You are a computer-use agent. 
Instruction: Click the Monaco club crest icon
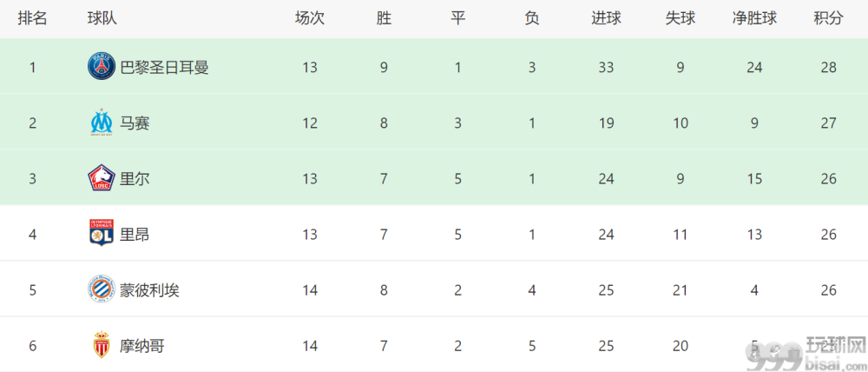pyautogui.click(x=102, y=345)
